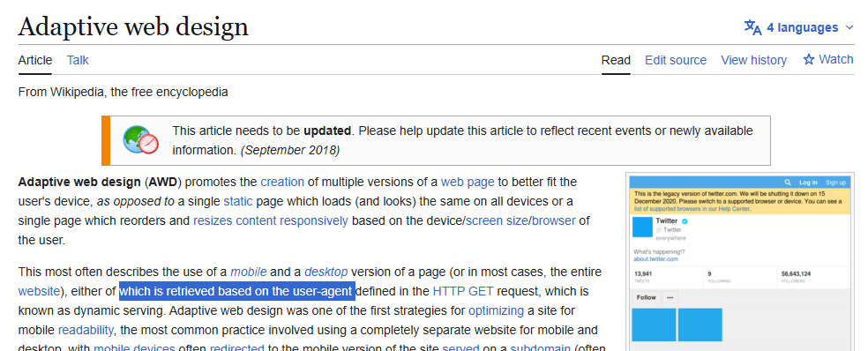Expand the languages dropdown chevron
This screenshot has width=868, height=351.
click(849, 27)
